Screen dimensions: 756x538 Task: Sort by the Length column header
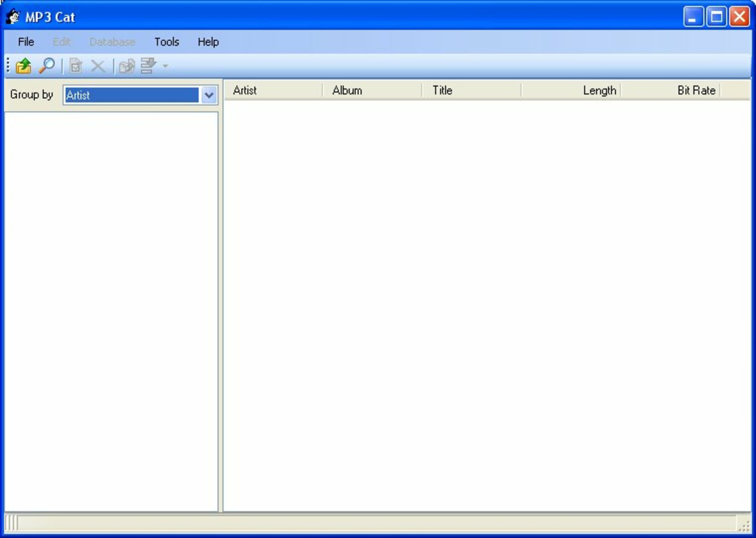(x=571, y=90)
